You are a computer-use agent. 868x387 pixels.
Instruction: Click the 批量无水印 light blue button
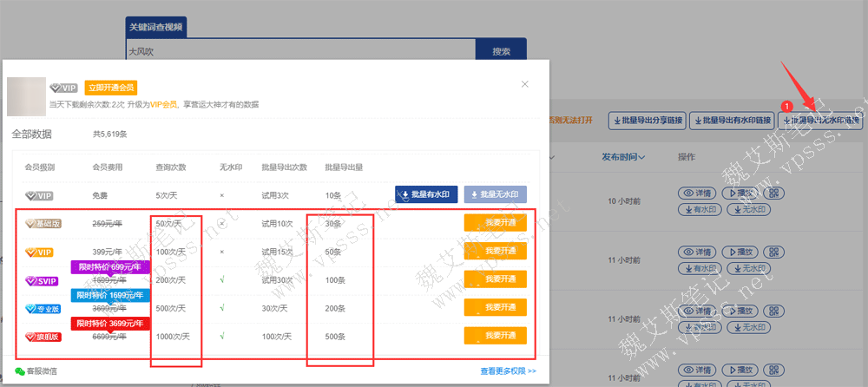(x=495, y=195)
